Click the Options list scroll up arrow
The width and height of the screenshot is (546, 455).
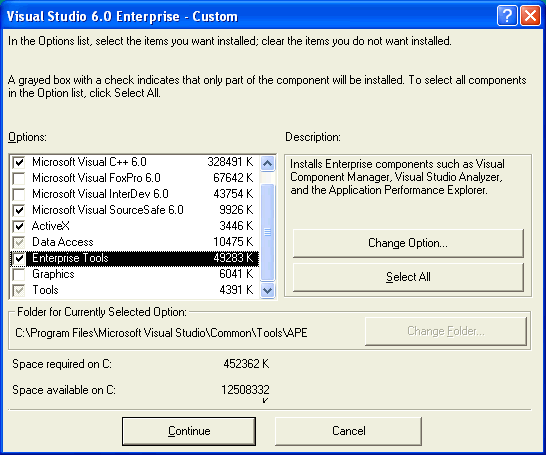pyautogui.click(x=267, y=163)
